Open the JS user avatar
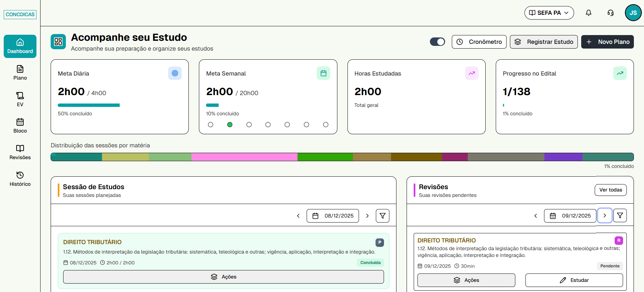644x292 pixels. (633, 13)
